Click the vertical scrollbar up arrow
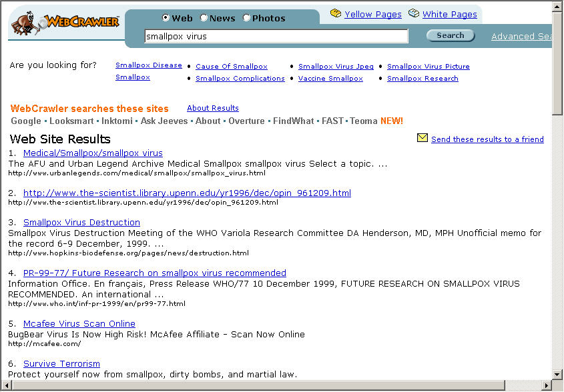 558,7
